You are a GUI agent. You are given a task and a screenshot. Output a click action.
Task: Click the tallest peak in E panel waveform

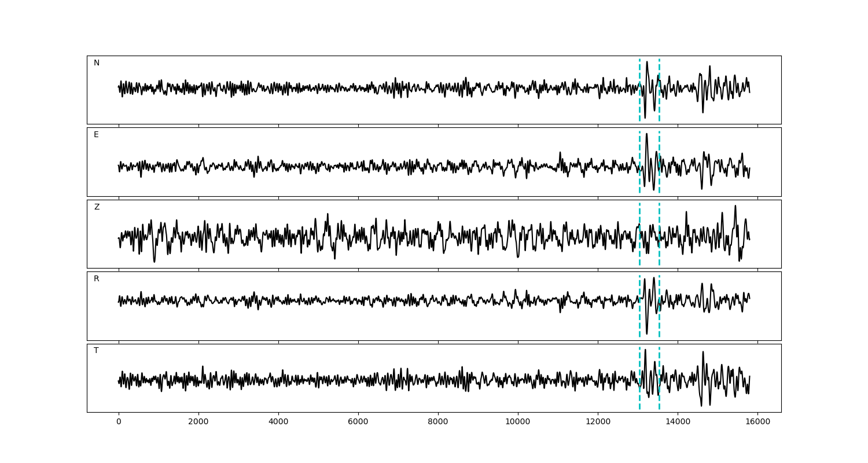click(646, 134)
